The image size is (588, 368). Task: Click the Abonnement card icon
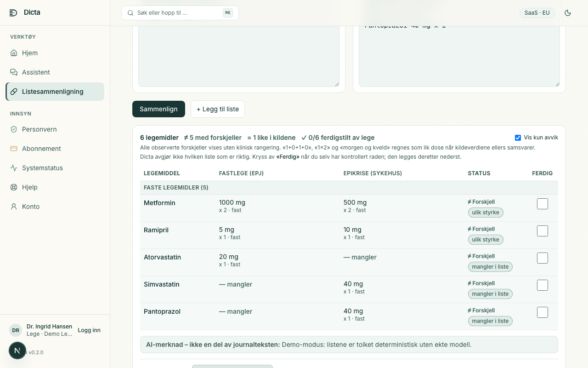click(x=14, y=149)
